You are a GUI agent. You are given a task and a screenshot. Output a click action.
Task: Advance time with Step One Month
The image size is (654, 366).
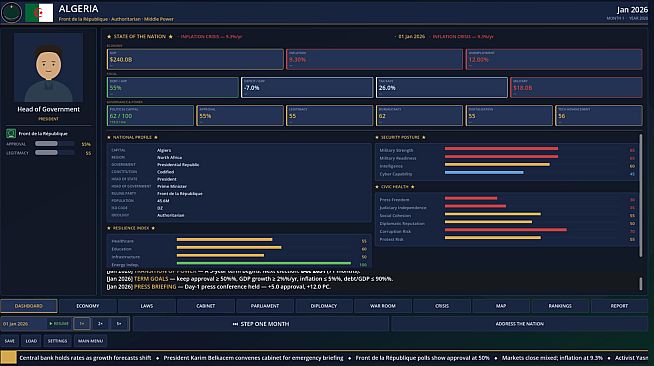coord(261,324)
